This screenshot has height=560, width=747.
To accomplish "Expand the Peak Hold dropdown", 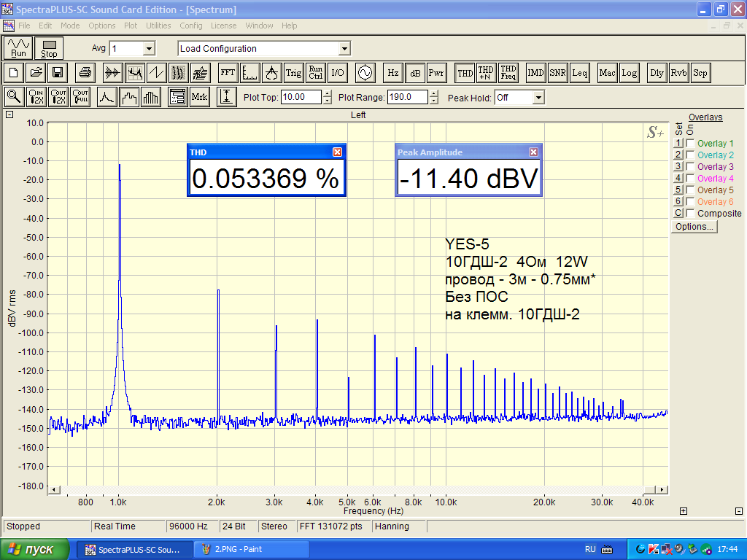I will pyautogui.click(x=538, y=98).
